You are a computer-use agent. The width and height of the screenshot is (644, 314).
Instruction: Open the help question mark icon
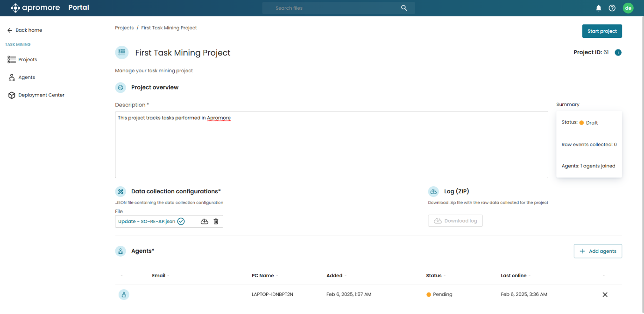(x=612, y=8)
